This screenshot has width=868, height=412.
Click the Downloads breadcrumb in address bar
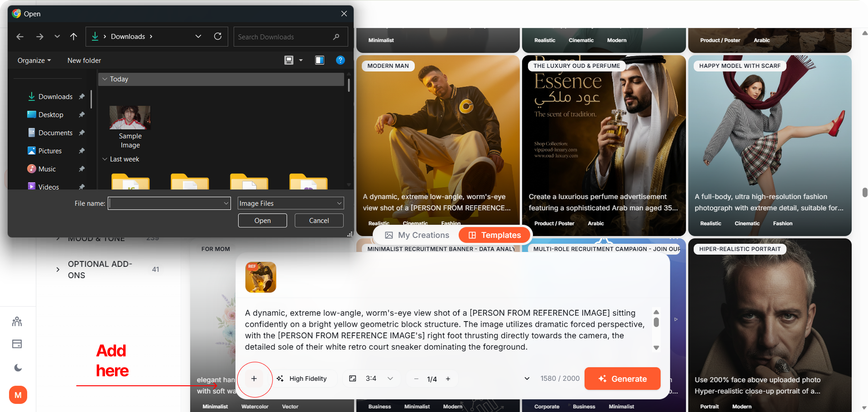point(128,37)
